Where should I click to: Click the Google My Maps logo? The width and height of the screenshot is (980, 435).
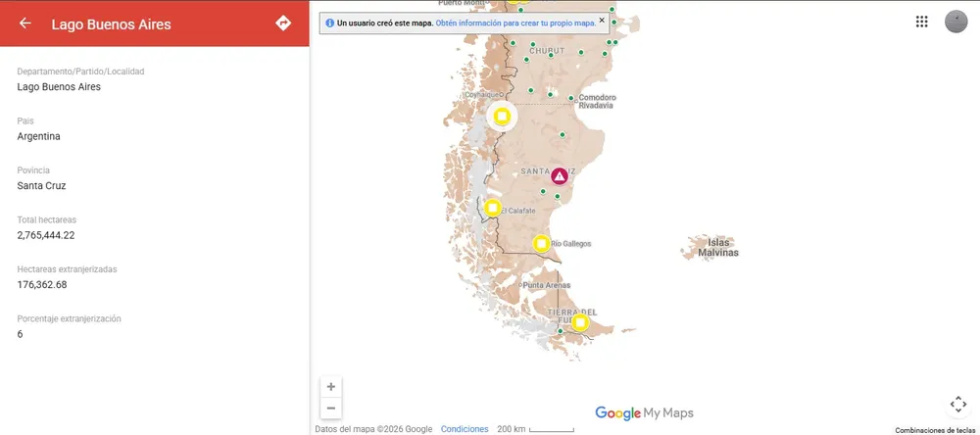click(x=644, y=412)
